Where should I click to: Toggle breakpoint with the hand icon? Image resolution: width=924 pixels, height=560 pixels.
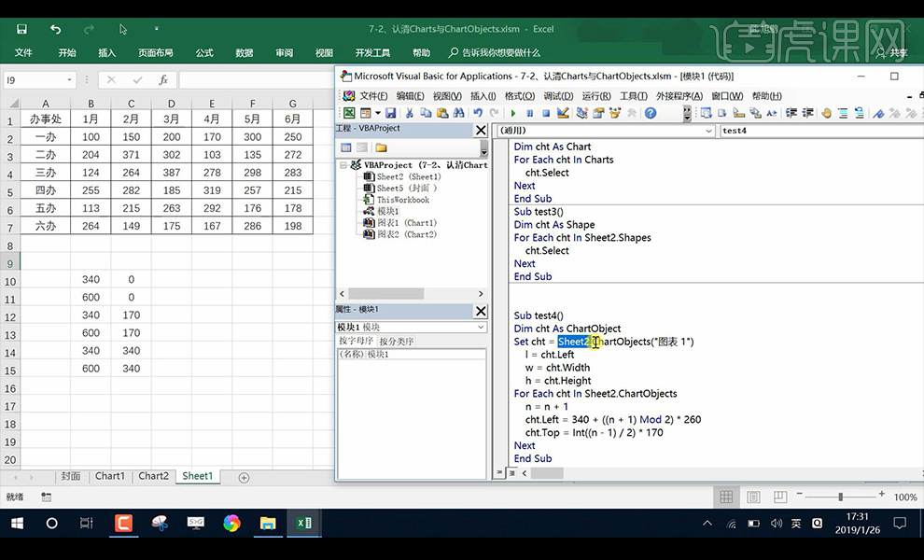point(826,113)
